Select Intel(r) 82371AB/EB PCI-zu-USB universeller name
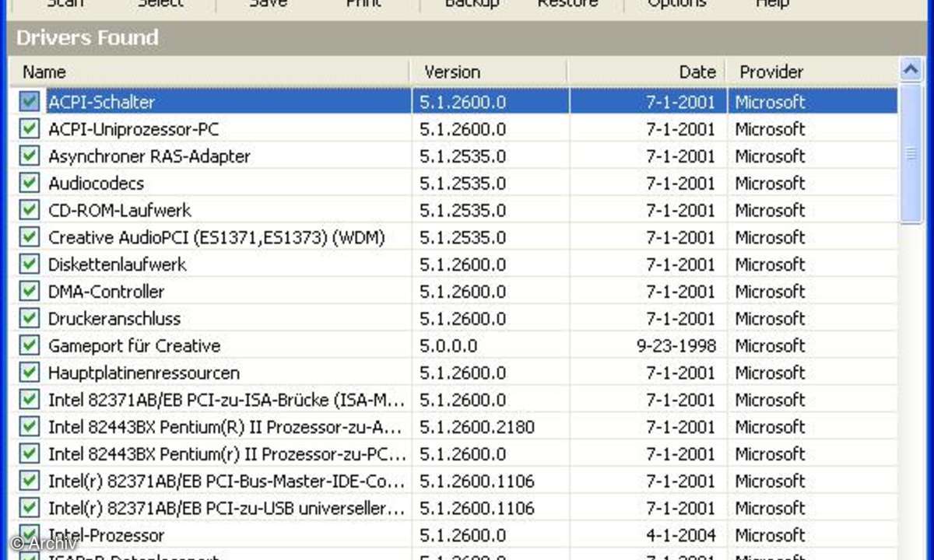Image resolution: width=934 pixels, height=560 pixels. (227, 509)
